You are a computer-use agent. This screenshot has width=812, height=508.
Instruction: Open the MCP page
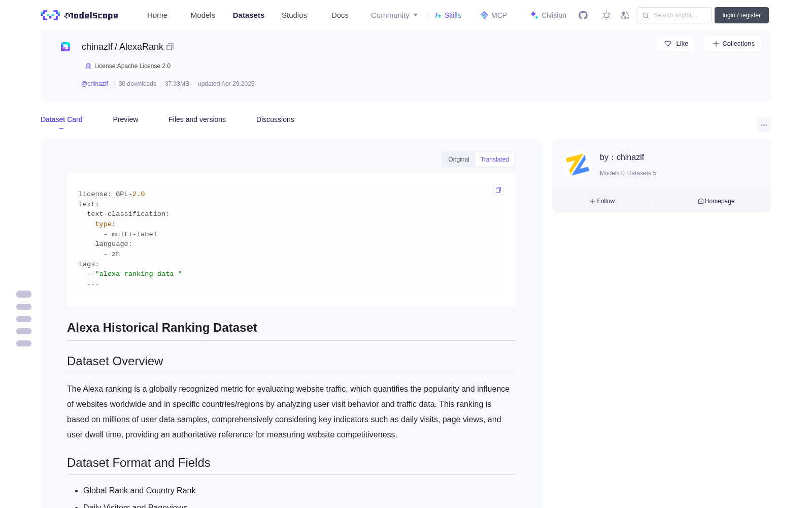click(494, 15)
